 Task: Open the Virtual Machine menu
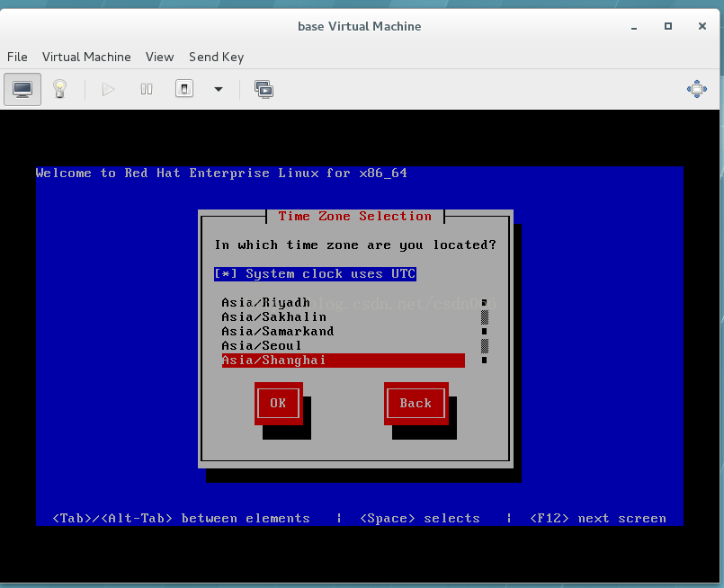point(86,57)
